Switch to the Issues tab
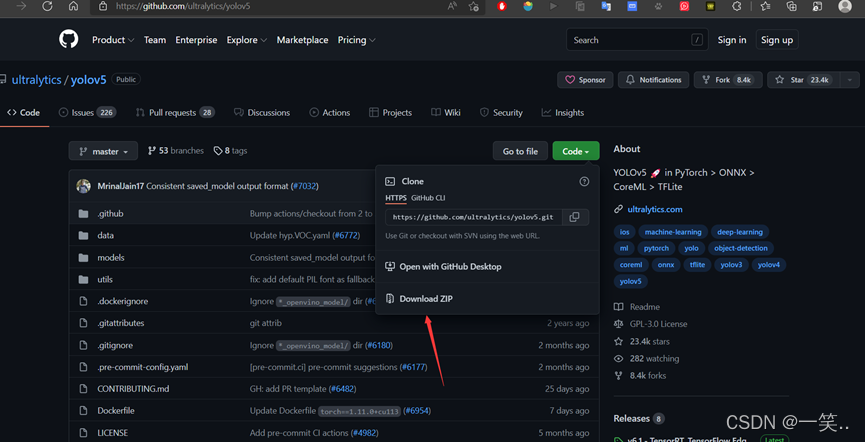 click(87, 113)
